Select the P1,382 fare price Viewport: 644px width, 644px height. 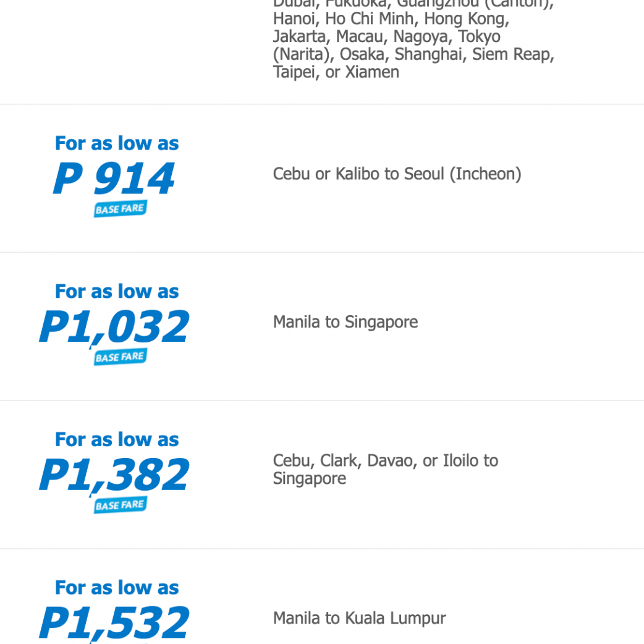pos(114,475)
